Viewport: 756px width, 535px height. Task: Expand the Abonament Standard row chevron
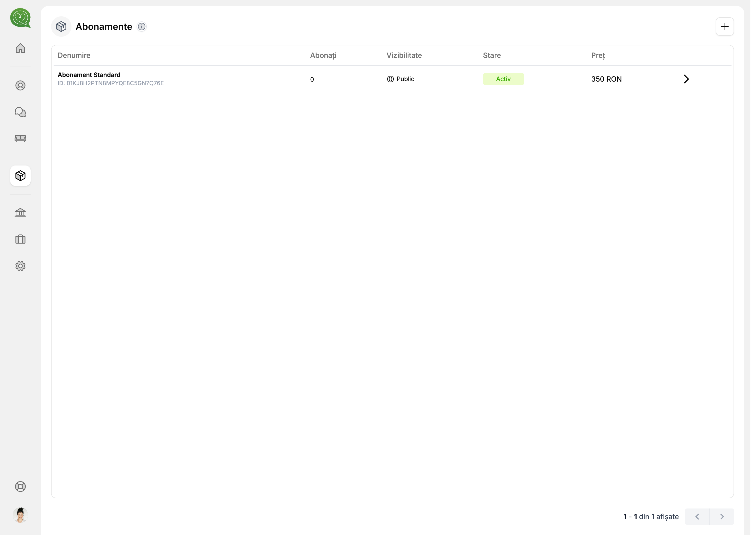(x=686, y=79)
